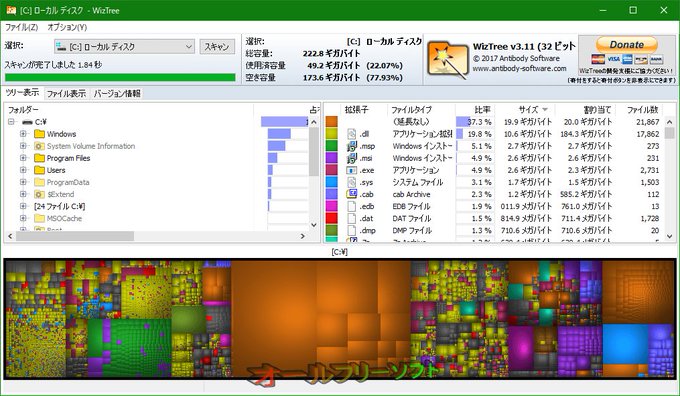Click the .msp installer file icon

click(x=352, y=146)
